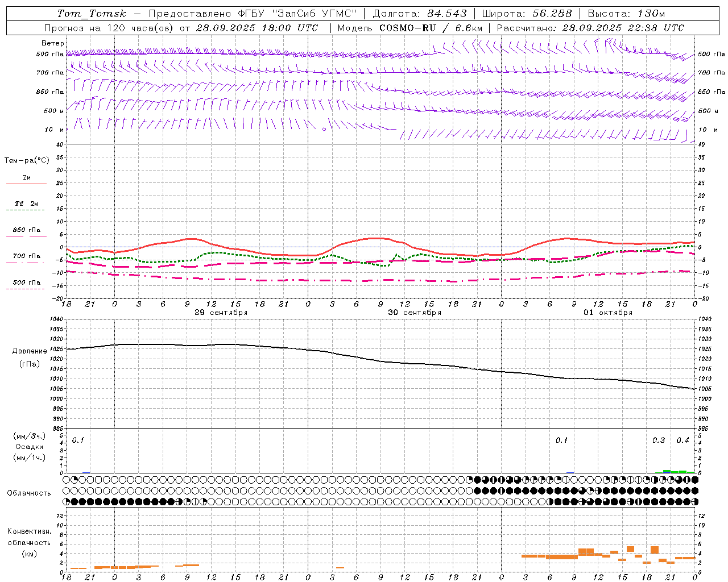
Task: Select the Прогноз на 120 часа(ов) text
Action: (109, 28)
